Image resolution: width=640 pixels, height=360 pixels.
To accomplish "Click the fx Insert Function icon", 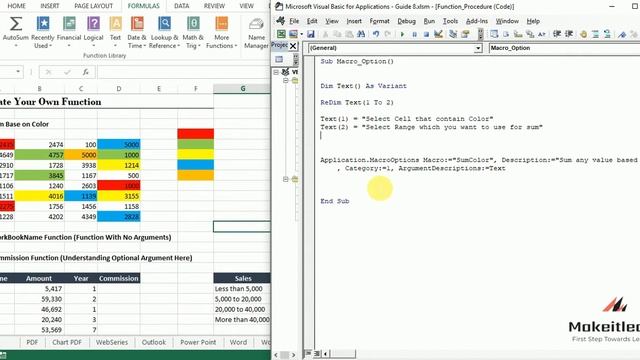I will 85,72.
